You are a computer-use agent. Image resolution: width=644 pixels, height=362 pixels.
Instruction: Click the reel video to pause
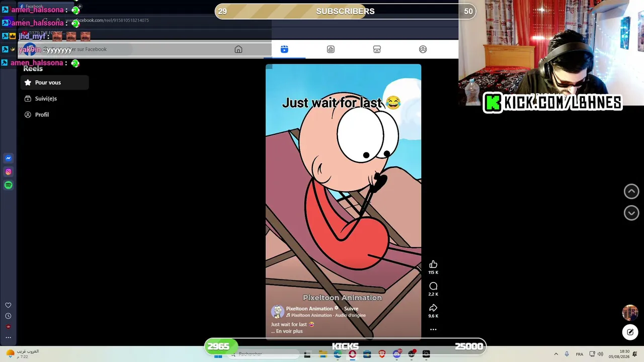point(343,201)
